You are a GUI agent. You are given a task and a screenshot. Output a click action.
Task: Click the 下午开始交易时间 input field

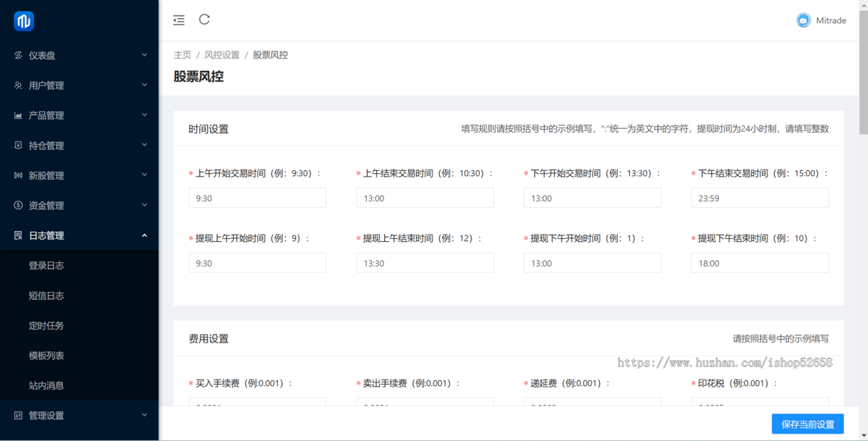592,198
